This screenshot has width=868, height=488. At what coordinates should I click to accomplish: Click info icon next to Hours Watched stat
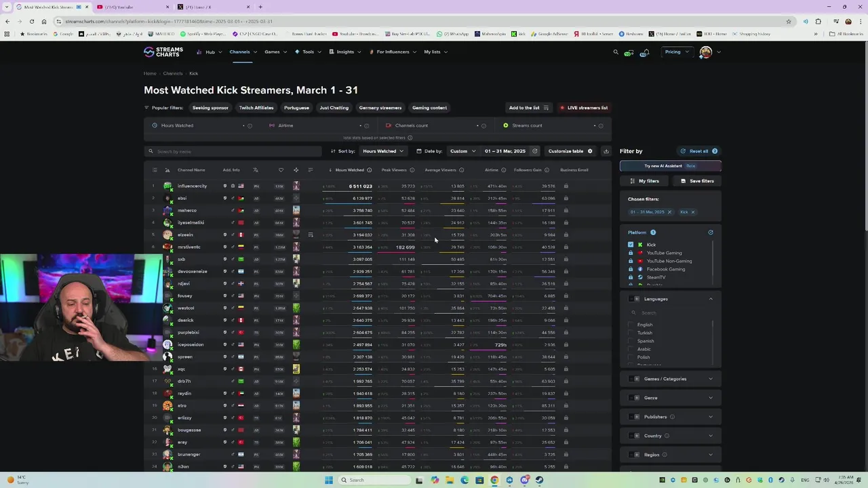[250, 125]
